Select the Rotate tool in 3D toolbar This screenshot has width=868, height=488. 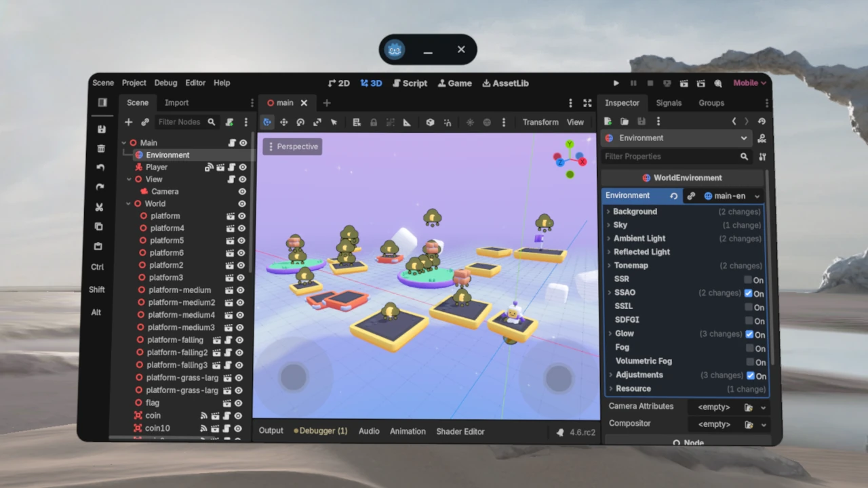[x=300, y=122]
